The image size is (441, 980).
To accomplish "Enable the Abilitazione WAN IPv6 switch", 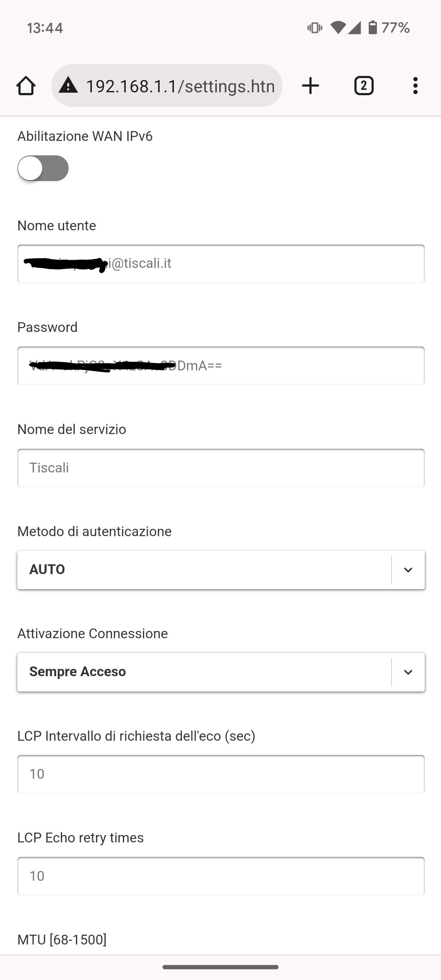I will [x=43, y=168].
